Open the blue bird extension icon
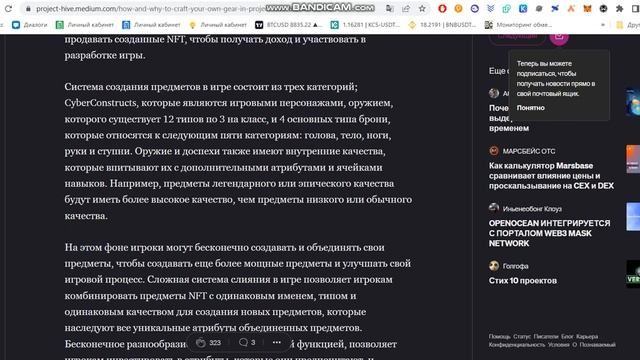The width and height of the screenshot is (640, 360). 555,9
